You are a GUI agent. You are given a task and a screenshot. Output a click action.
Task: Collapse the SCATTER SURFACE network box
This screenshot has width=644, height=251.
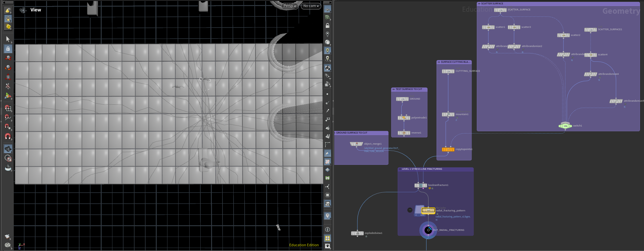point(479,4)
